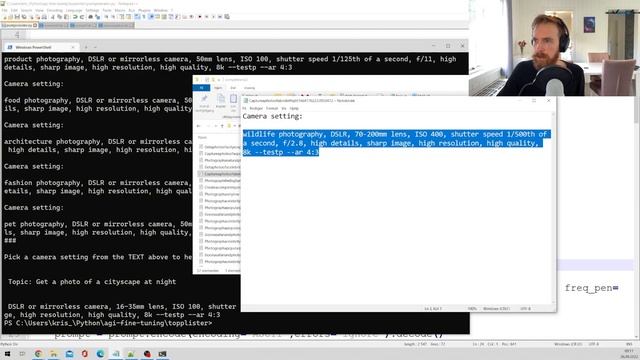
Task: Close the Windows PowerShell tab
Action: [x=73, y=47]
